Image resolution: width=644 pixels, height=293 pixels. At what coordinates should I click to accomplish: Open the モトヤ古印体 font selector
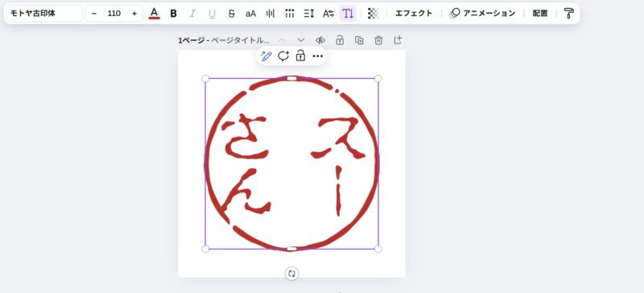(x=44, y=14)
